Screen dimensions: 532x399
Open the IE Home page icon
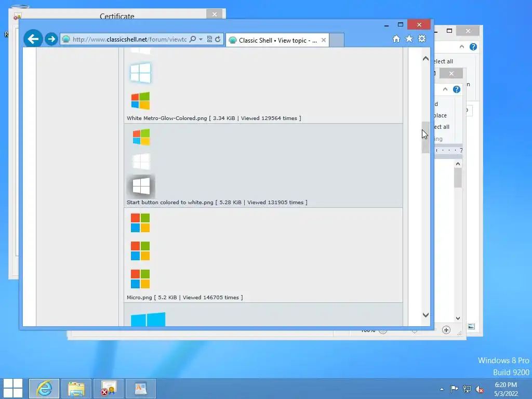tap(396, 38)
